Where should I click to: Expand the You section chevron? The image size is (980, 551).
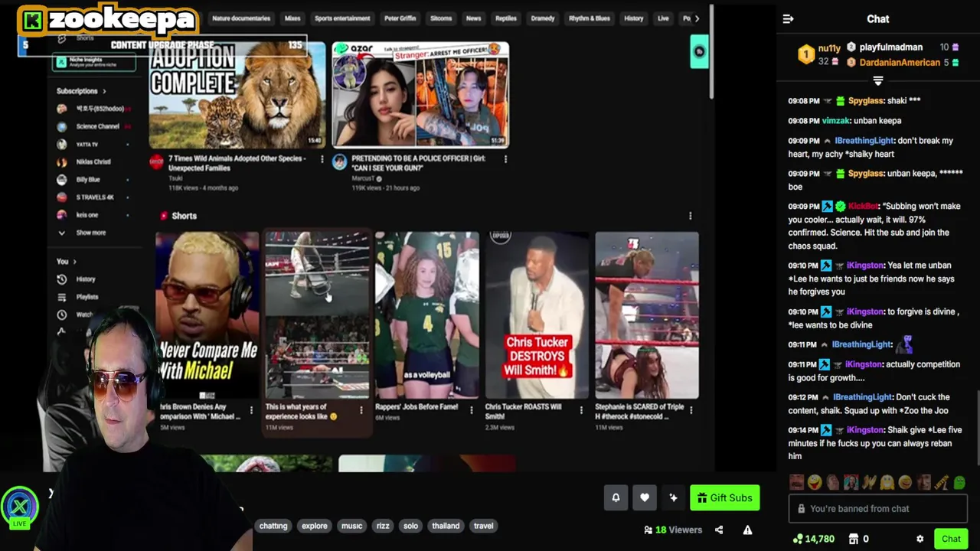click(74, 262)
